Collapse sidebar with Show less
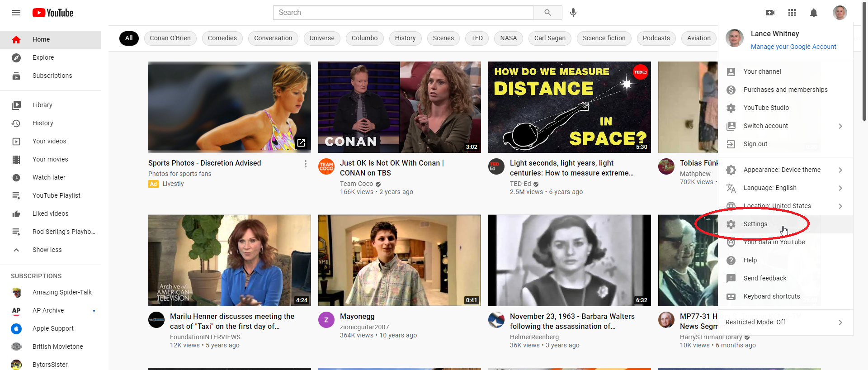 point(51,250)
